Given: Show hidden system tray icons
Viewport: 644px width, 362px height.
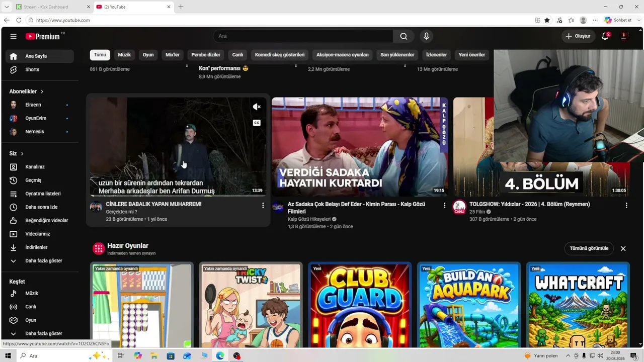Looking at the screenshot, I should (568, 356).
